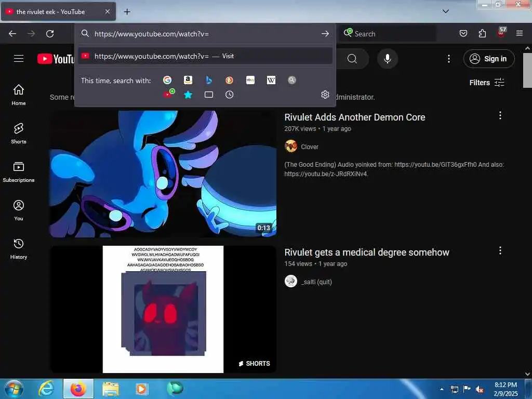This screenshot has height=399, width=532.
Task: Search bookmarks using the star icon
Action: (x=188, y=95)
